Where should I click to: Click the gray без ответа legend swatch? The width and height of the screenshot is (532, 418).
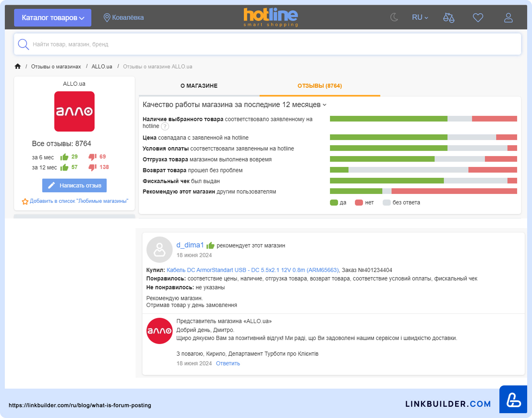point(387,202)
